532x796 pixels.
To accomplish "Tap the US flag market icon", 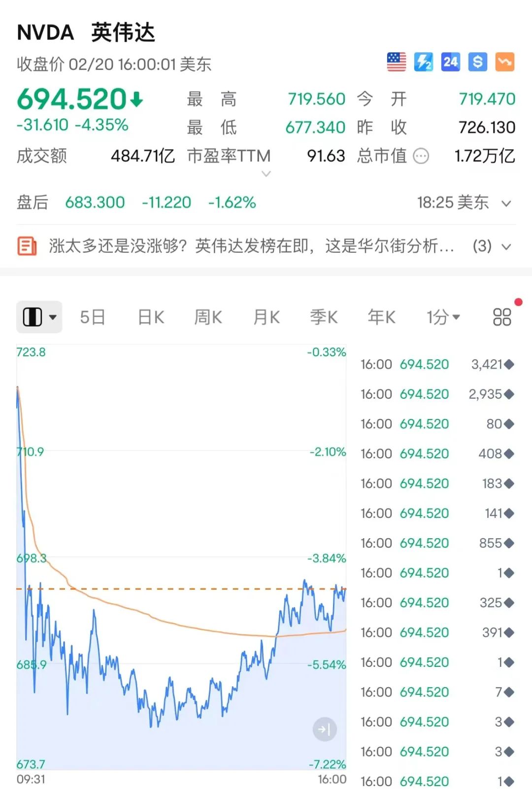I will 397,62.
